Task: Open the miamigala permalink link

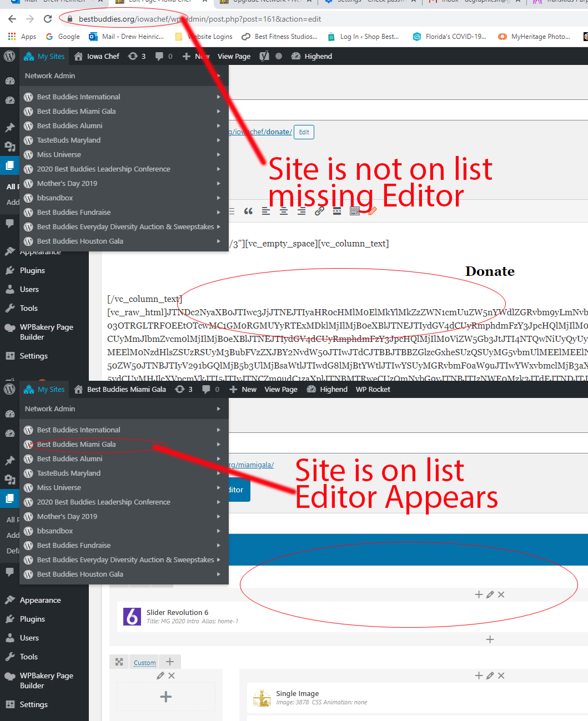Action: pyautogui.click(x=251, y=465)
